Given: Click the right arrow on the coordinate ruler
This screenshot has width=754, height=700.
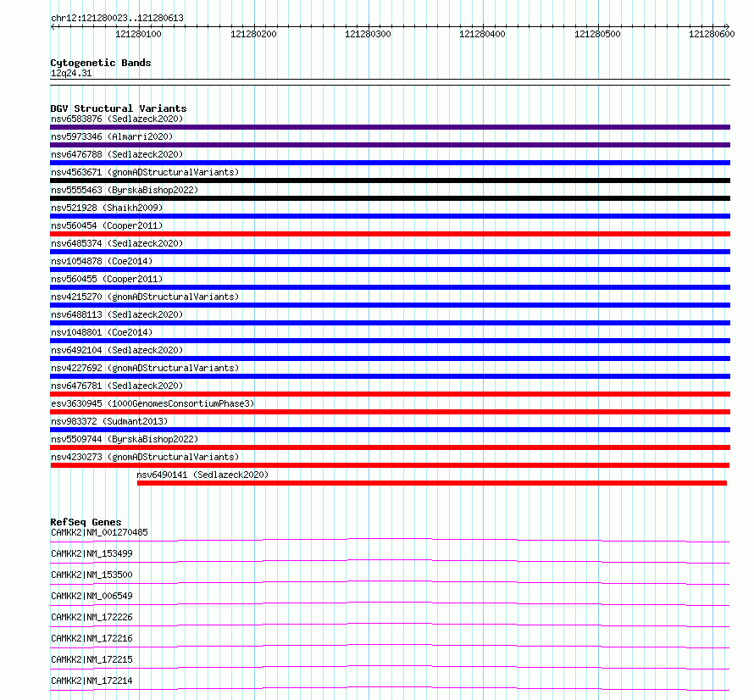Looking at the screenshot, I should click(727, 27).
